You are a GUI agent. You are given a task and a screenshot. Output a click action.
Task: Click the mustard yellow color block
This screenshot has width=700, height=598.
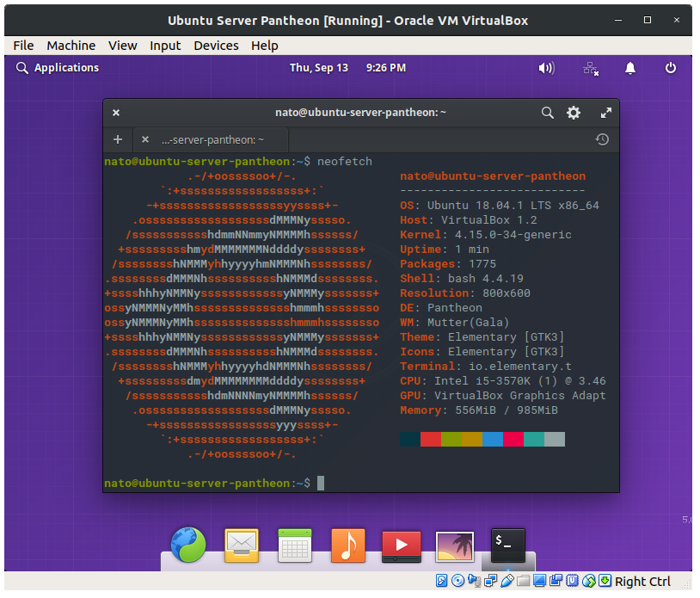(472, 439)
